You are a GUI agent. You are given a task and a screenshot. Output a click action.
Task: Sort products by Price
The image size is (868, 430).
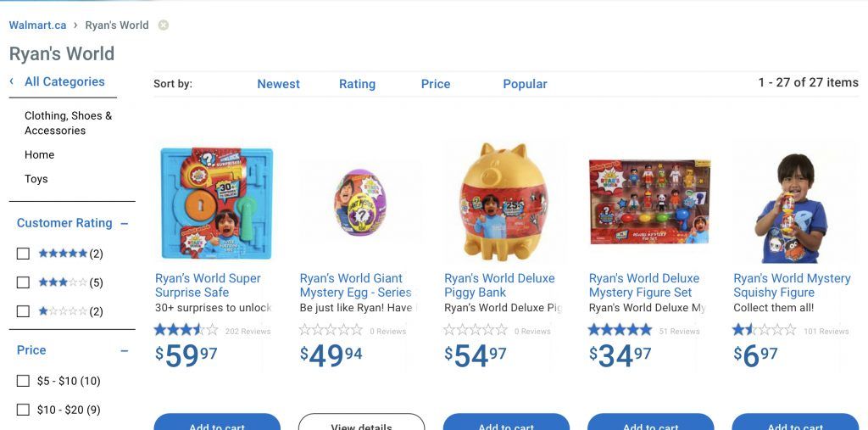point(436,84)
